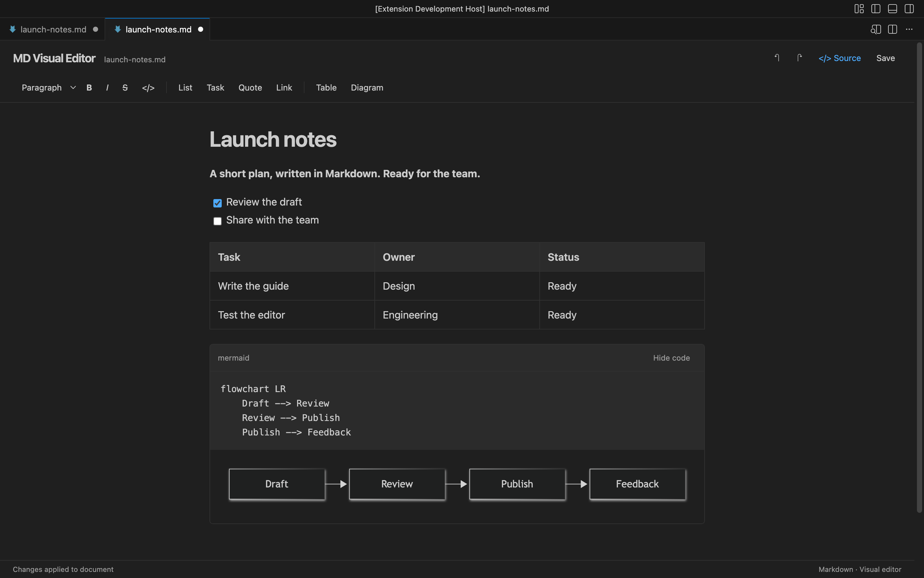
Task: Insert a Link from the toolbar
Action: 284,88
